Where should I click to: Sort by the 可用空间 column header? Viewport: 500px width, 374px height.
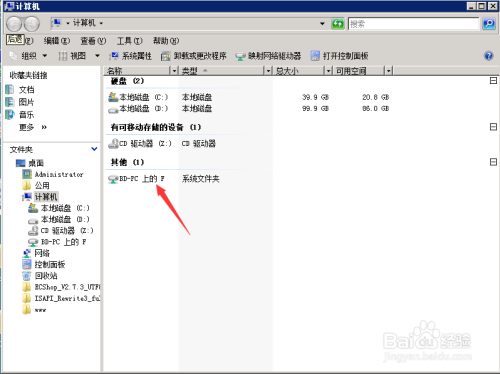359,71
